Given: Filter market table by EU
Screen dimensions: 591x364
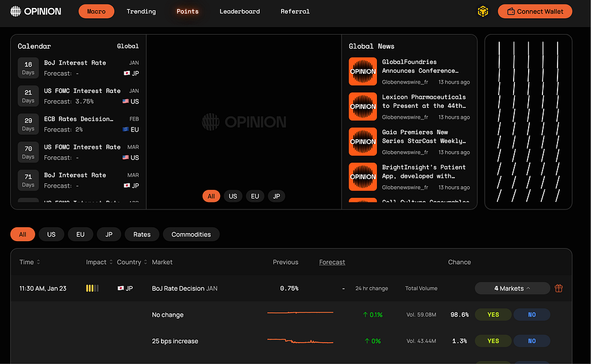Looking at the screenshot, I should [80, 234].
